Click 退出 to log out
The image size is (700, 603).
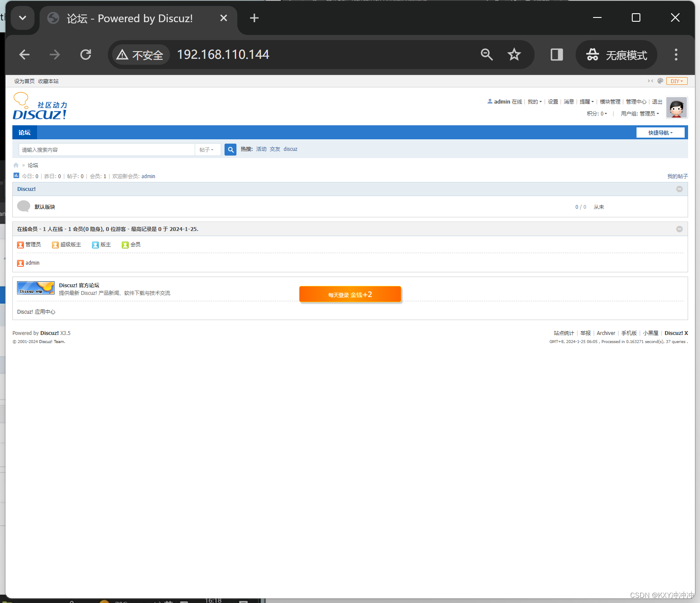(657, 102)
